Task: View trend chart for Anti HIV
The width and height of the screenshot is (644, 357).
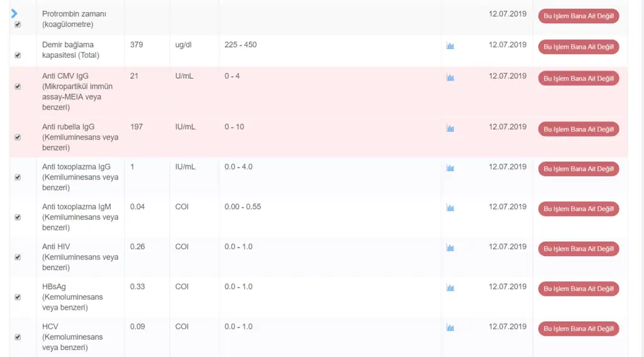Action: (x=450, y=248)
